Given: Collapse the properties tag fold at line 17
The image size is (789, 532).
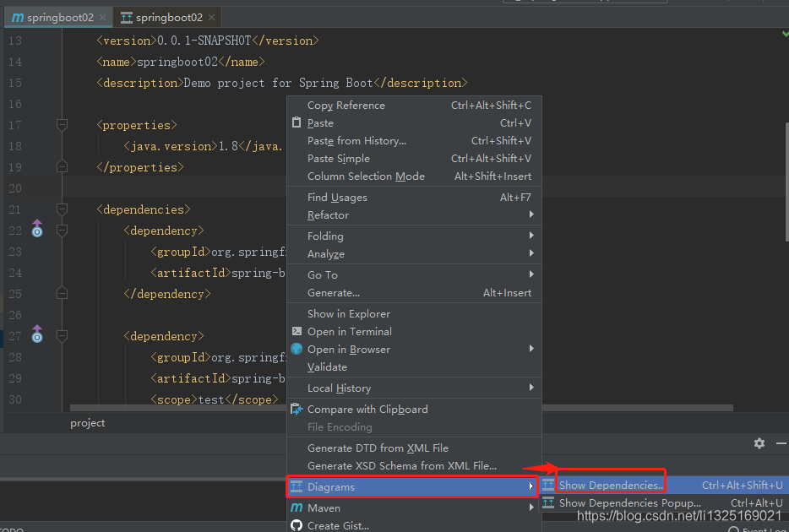Looking at the screenshot, I should click(x=62, y=125).
